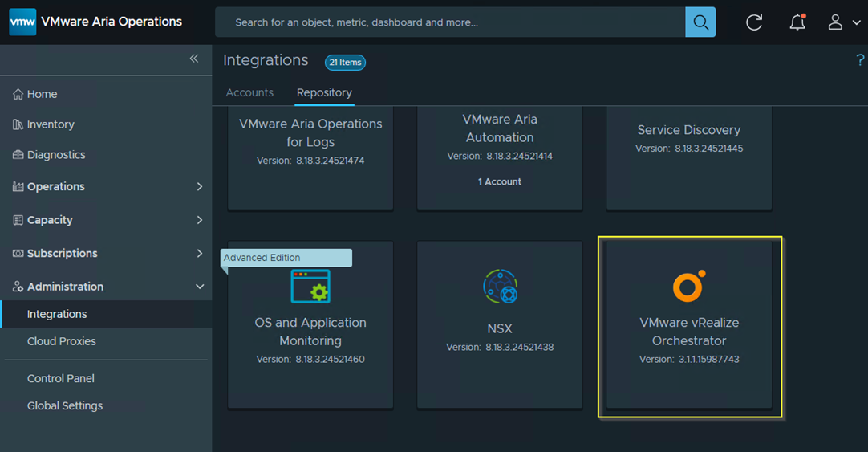Open VMware Aria Operations for Logs card title
This screenshot has width=868, height=452.
tap(310, 133)
